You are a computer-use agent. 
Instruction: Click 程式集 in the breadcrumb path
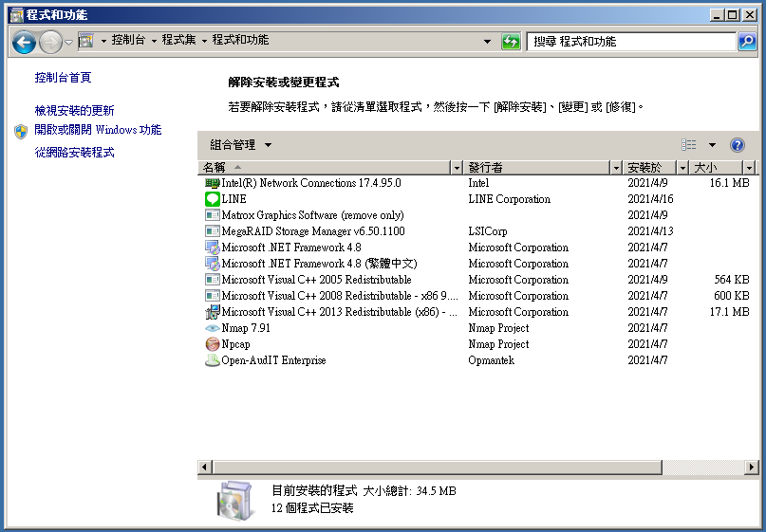(x=178, y=40)
